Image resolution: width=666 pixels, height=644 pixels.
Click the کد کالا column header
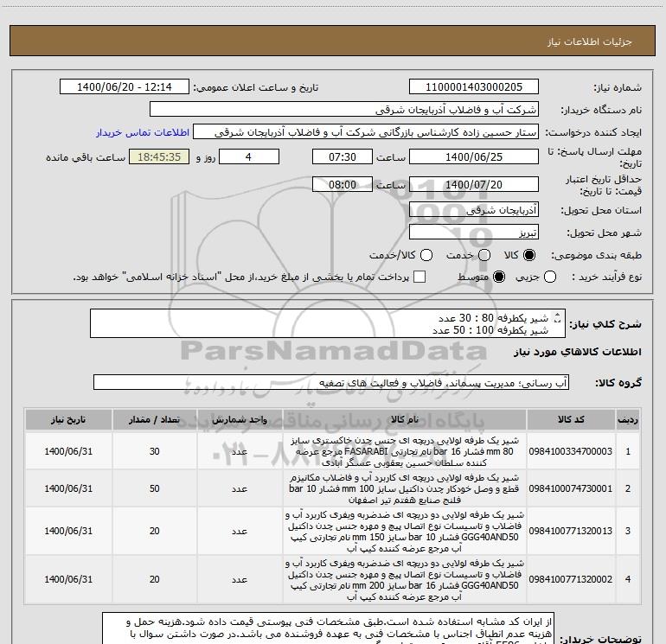tap(571, 419)
